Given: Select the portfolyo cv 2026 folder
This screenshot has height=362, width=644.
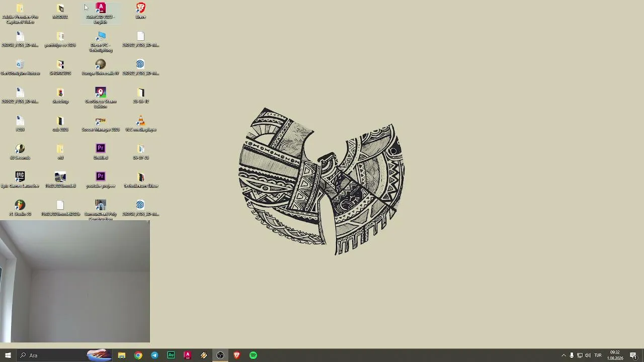Looking at the screenshot, I should [60, 39].
